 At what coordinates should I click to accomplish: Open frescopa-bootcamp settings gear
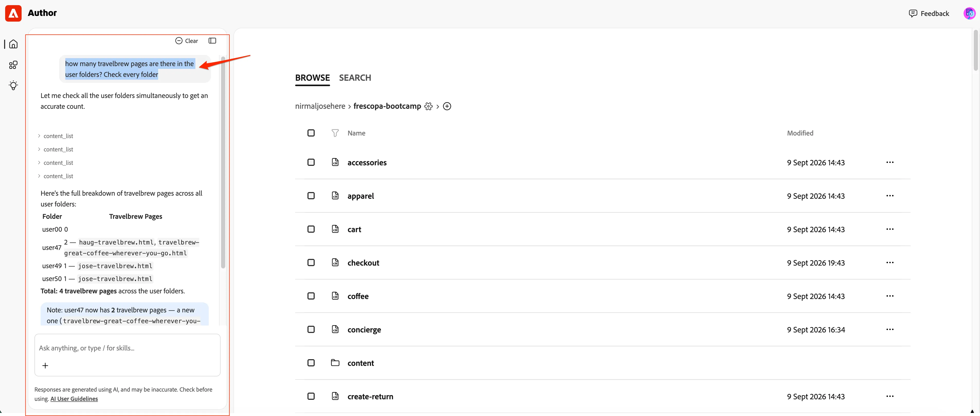tap(428, 106)
